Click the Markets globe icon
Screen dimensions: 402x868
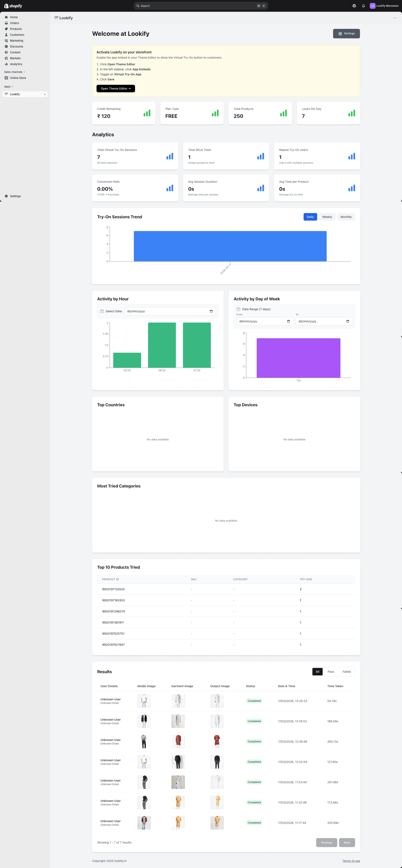pos(6,58)
